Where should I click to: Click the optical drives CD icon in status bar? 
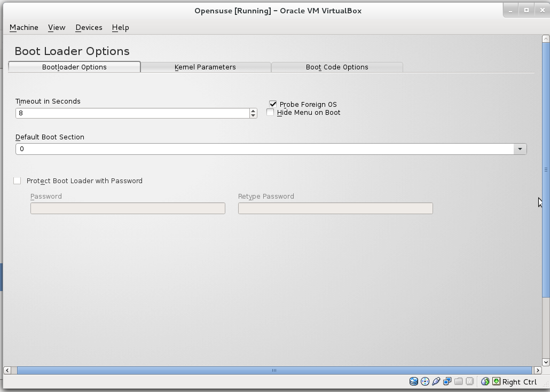(x=425, y=381)
